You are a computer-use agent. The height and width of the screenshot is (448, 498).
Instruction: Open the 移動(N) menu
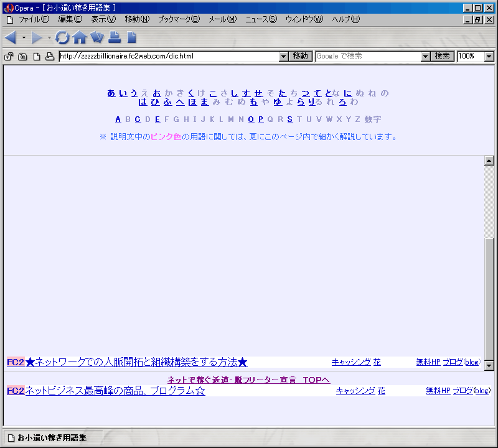(x=137, y=19)
